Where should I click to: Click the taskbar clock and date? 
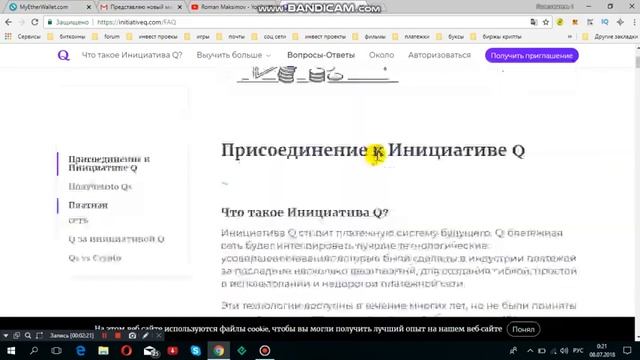(602, 351)
